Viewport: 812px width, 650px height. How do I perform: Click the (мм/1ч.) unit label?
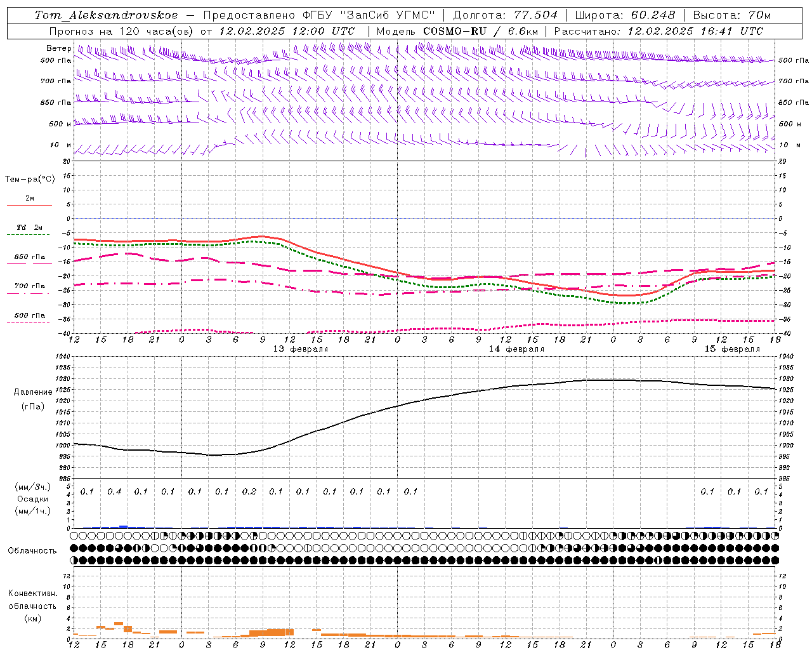[x=33, y=511]
